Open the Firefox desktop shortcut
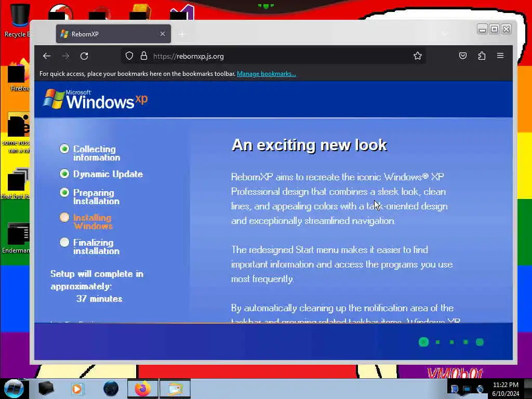This screenshot has height=399, width=532. pos(19,75)
